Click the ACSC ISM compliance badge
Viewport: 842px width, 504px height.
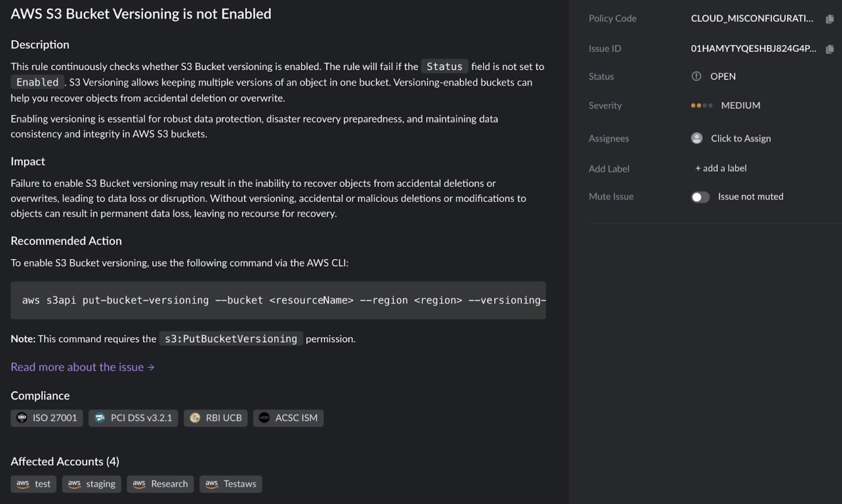[x=288, y=418]
